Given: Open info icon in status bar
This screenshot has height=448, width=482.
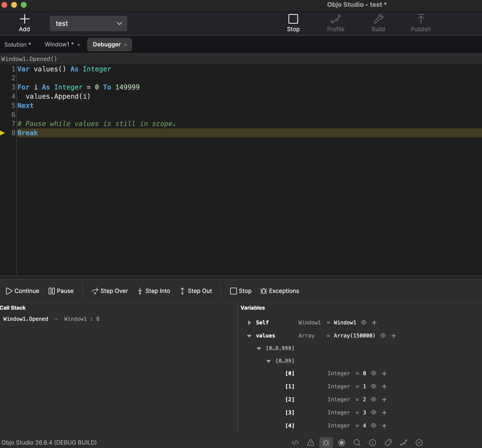Looking at the screenshot, I should (372, 443).
